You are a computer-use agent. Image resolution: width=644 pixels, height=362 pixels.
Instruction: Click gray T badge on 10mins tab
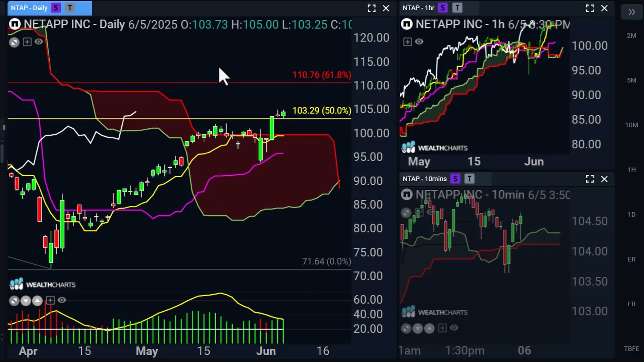point(470,179)
